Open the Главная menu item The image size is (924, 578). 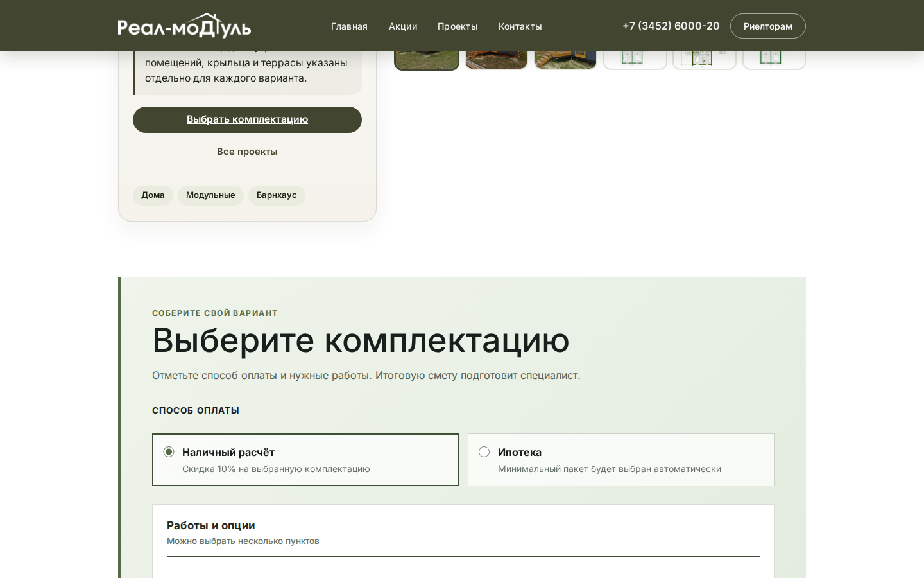point(349,26)
